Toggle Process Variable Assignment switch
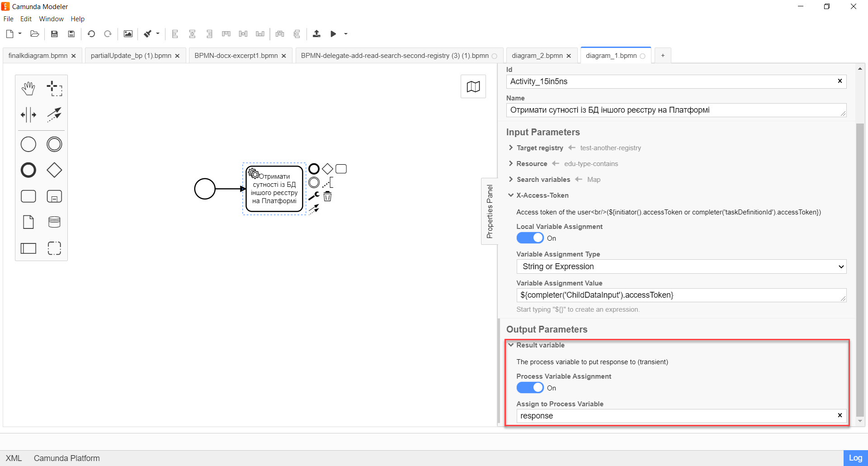This screenshot has width=868, height=466. point(530,388)
